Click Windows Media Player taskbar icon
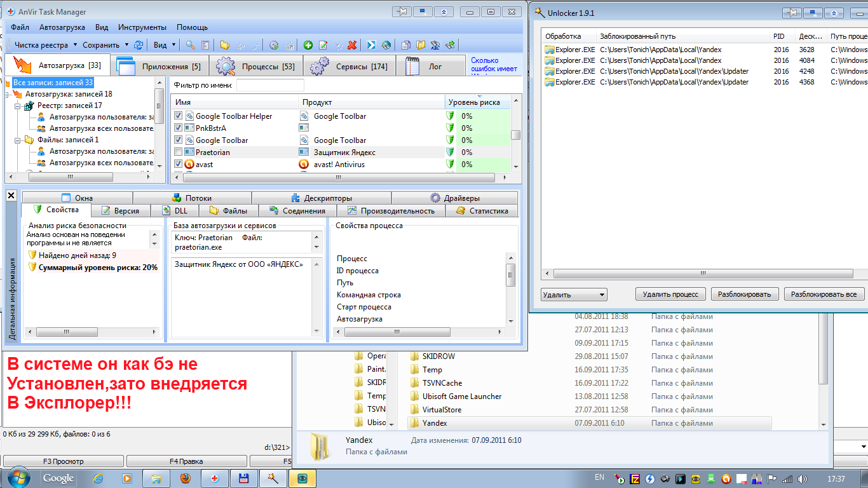This screenshot has width=868, height=488. (126, 478)
